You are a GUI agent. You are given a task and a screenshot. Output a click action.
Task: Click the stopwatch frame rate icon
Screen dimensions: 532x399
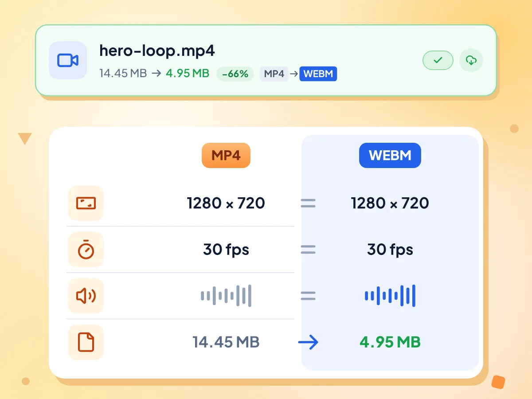[86, 250]
